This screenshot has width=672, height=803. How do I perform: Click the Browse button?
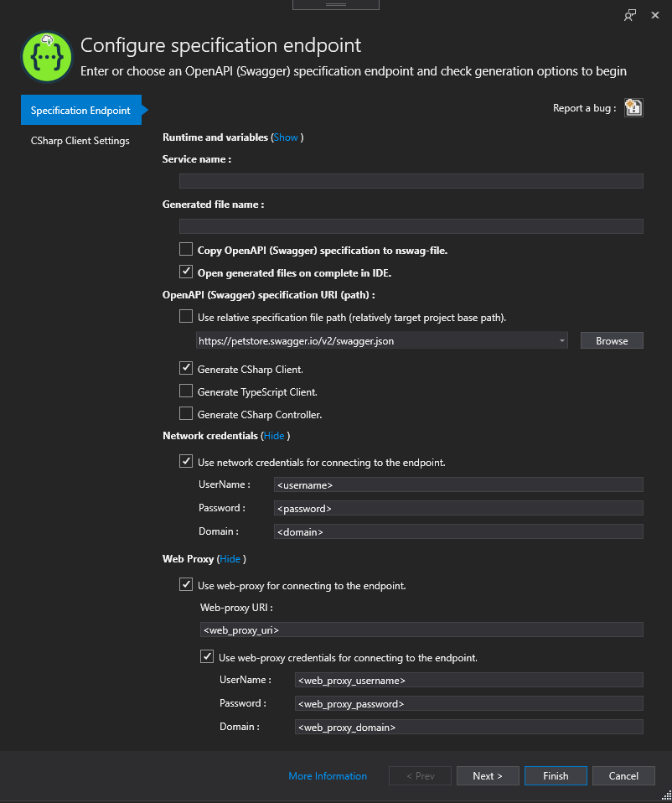pyautogui.click(x=612, y=341)
